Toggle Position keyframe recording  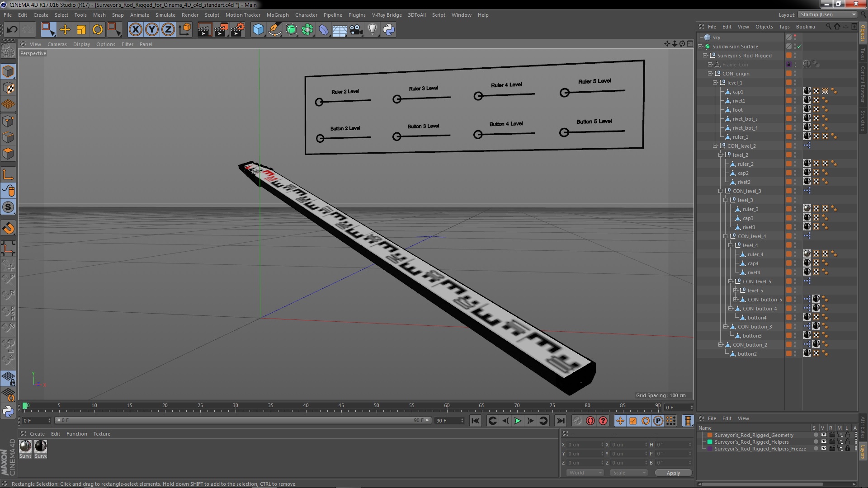click(x=620, y=421)
